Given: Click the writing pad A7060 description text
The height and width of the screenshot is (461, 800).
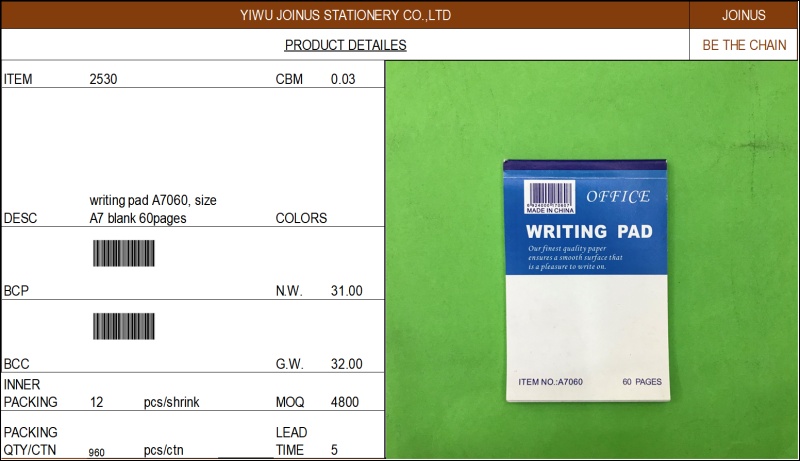Looking at the screenshot, I should pos(153,209).
